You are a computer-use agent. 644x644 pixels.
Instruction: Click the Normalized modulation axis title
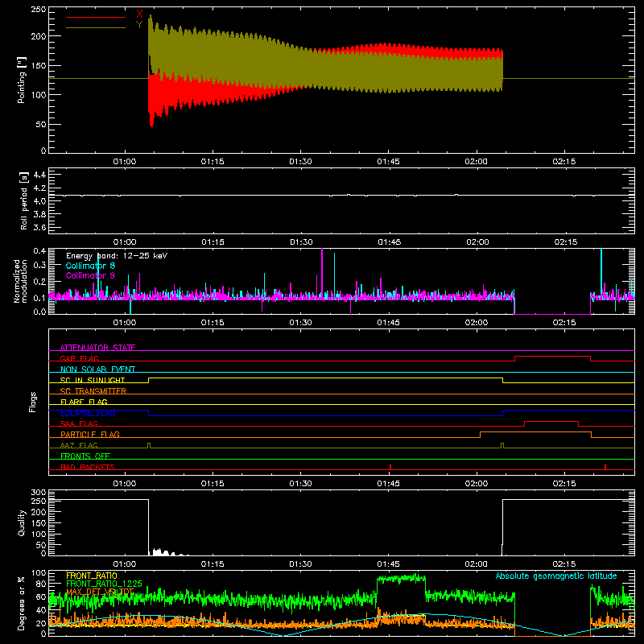coord(20,281)
